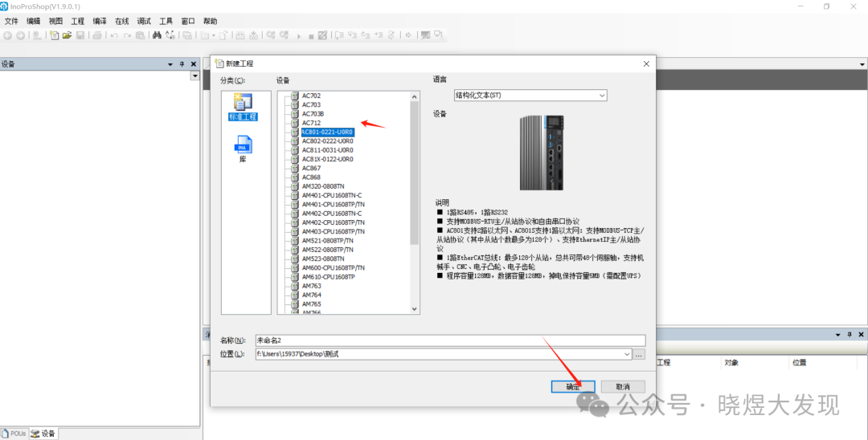Open the 调试 menu
Screen dimensions: 868x440
click(x=144, y=21)
